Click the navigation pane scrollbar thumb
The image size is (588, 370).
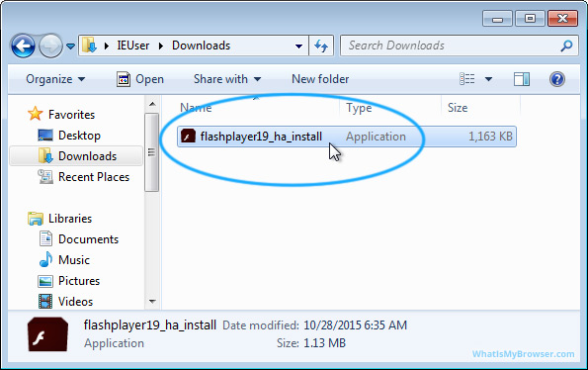click(x=152, y=152)
